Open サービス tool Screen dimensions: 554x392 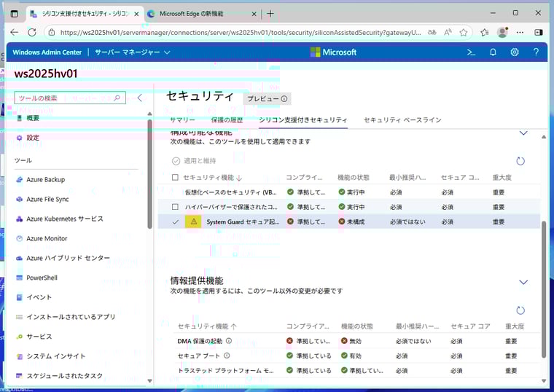(39, 337)
